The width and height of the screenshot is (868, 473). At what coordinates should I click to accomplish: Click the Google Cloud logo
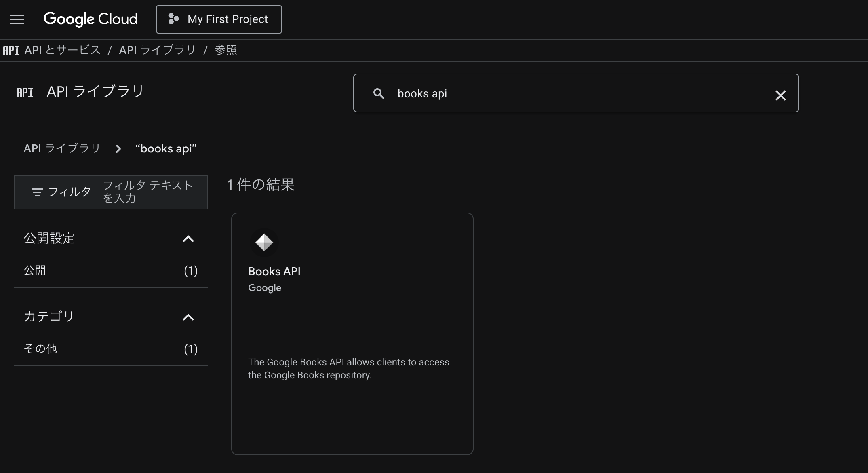pos(91,19)
